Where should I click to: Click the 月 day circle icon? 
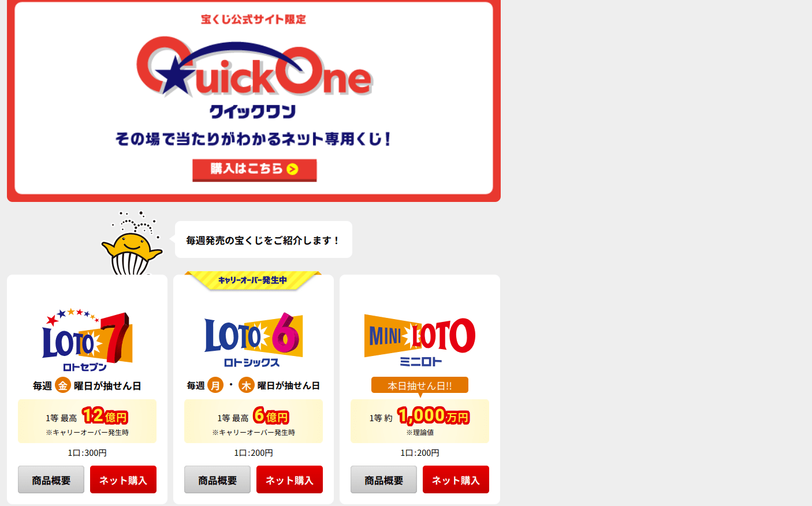coord(215,385)
